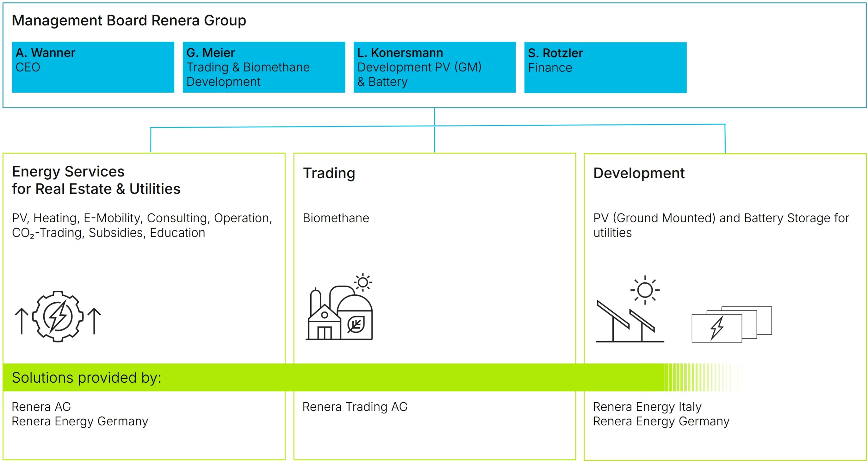Select the G. Meier board member box

tap(264, 67)
